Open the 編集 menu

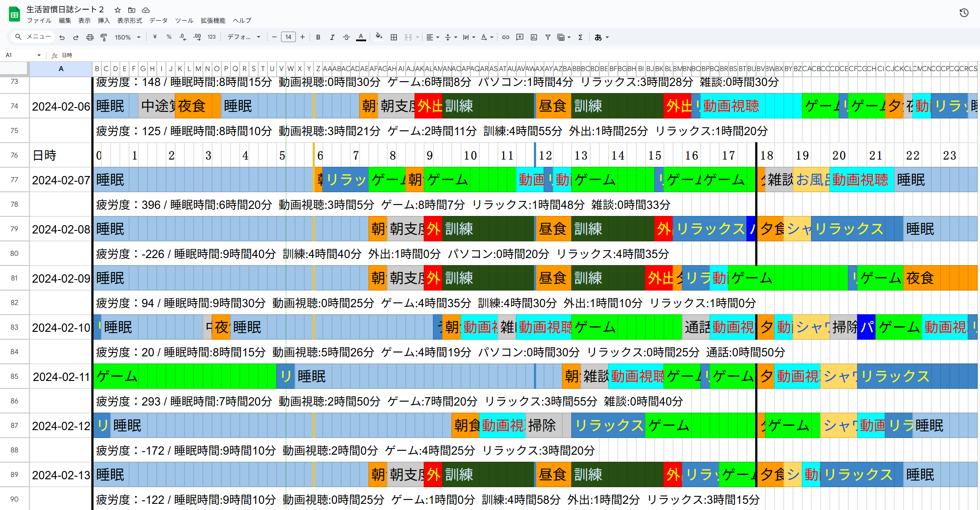(65, 21)
